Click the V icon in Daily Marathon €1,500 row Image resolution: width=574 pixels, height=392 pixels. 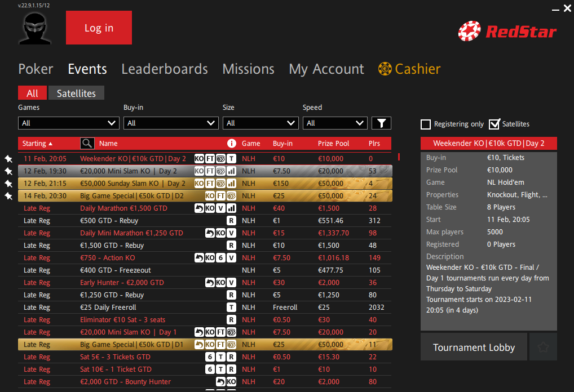click(220, 208)
